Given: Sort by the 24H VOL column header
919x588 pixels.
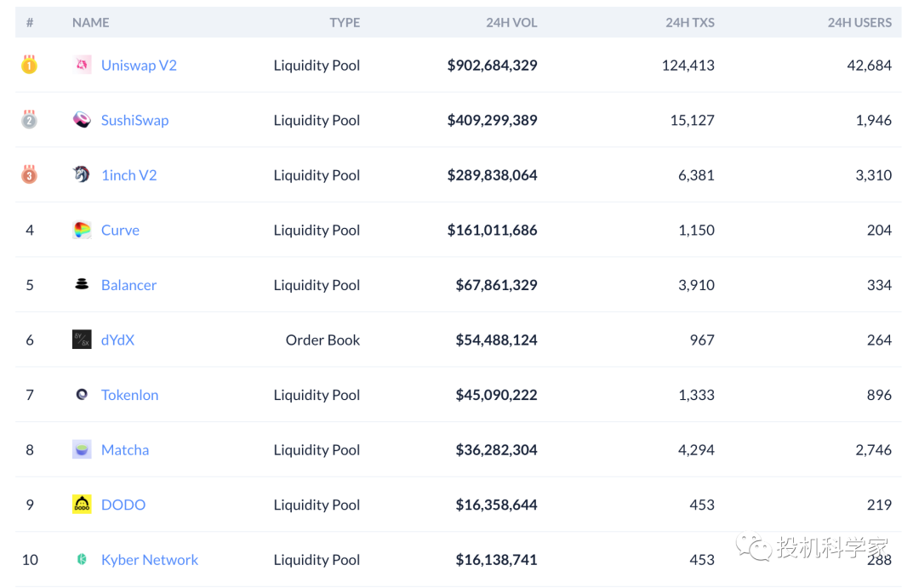Looking at the screenshot, I should point(511,23).
